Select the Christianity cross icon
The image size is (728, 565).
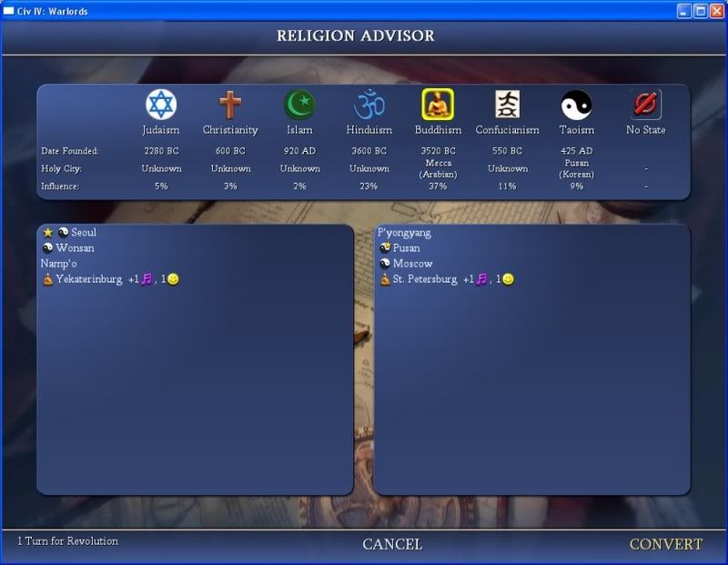tap(230, 105)
